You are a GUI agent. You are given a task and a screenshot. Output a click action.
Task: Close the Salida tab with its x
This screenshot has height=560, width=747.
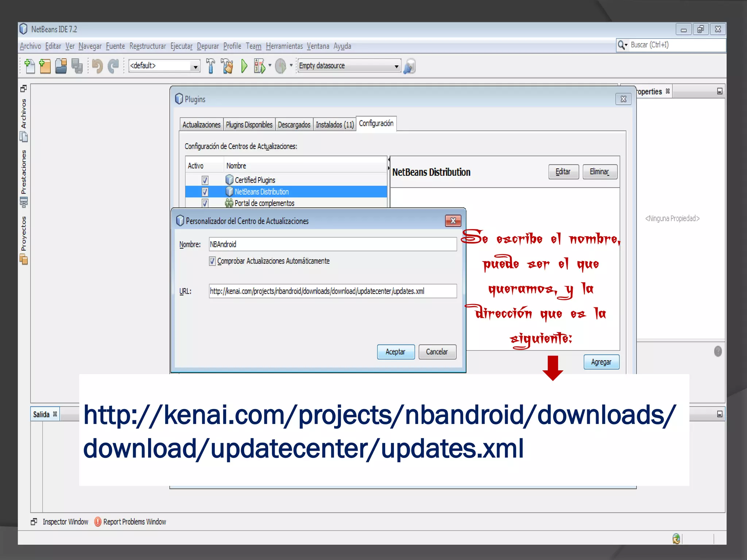[x=55, y=414]
